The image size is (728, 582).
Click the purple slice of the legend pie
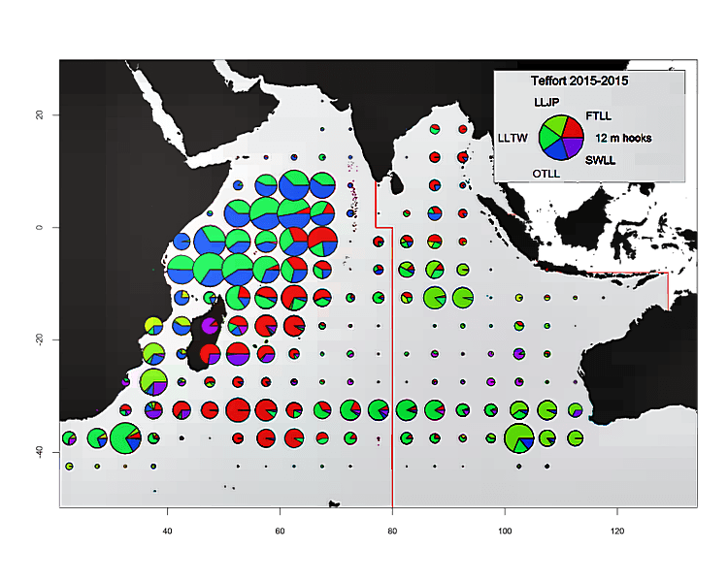[x=574, y=146]
